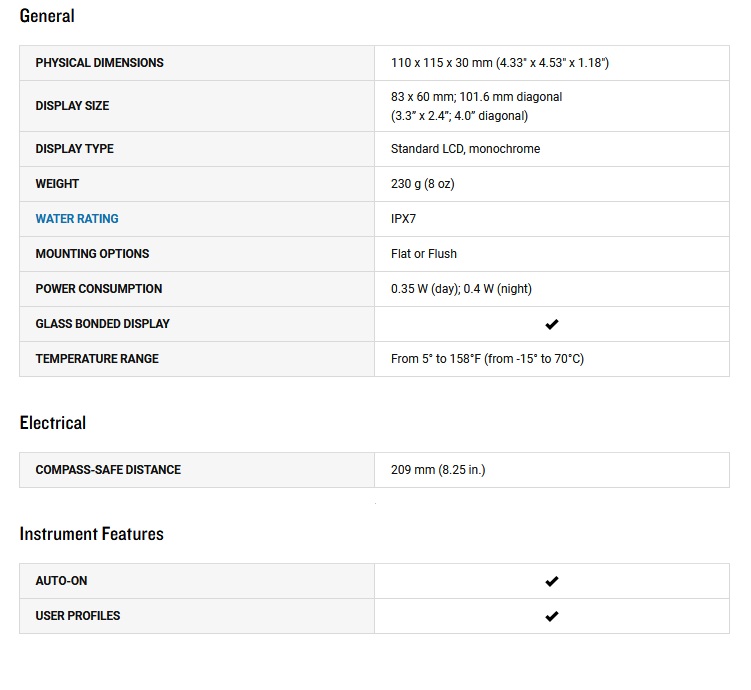Select the General section heading
This screenshot has height=690, width=751.
click(47, 16)
